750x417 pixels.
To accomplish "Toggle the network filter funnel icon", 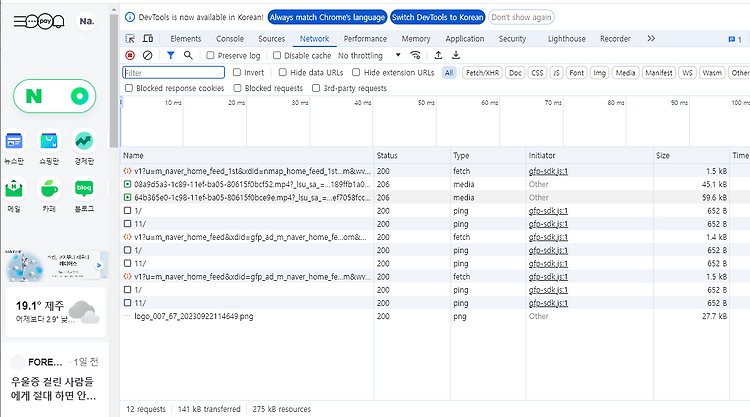I will [170, 55].
